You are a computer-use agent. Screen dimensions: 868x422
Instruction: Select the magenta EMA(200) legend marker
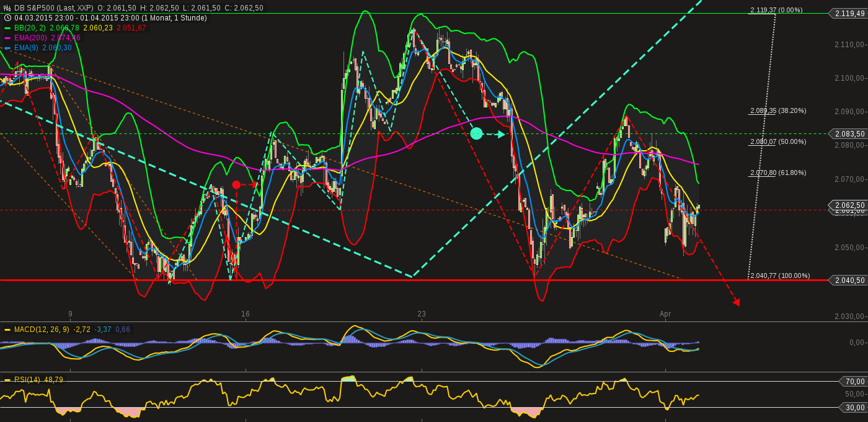pyautogui.click(x=7, y=38)
